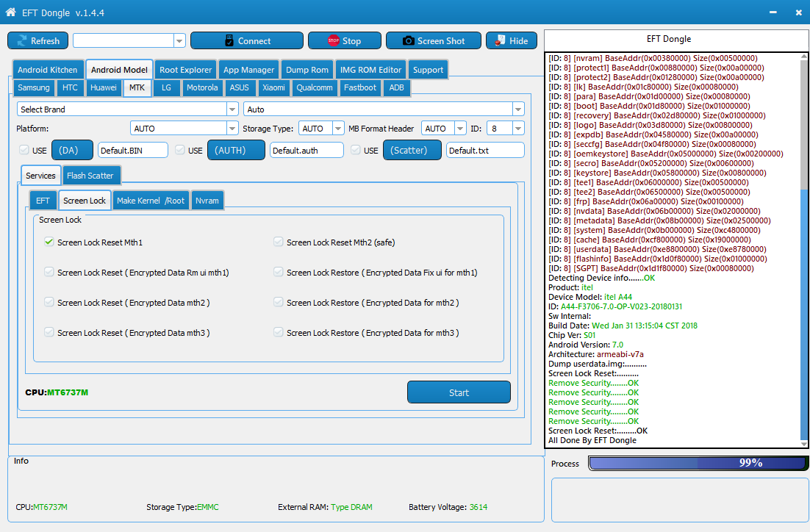Click the Screen Shot camera icon
Viewport: 810px width, 532px height.
[409, 41]
